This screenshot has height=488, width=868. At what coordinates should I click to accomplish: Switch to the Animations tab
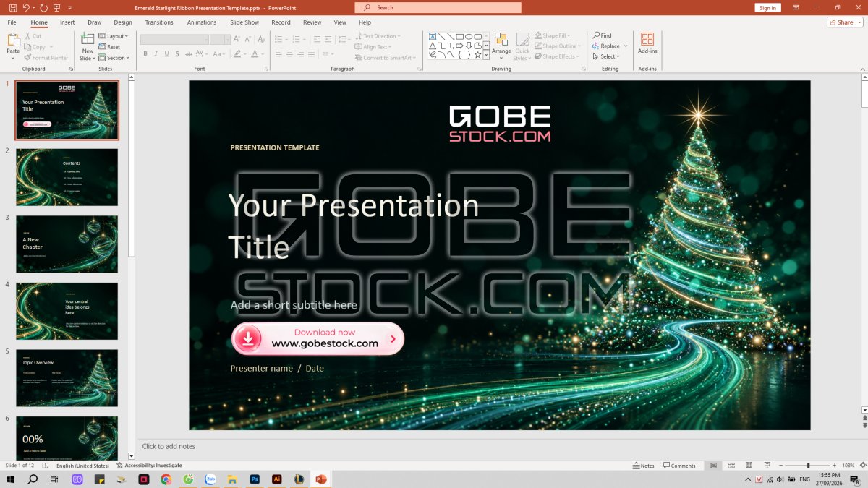(x=202, y=22)
